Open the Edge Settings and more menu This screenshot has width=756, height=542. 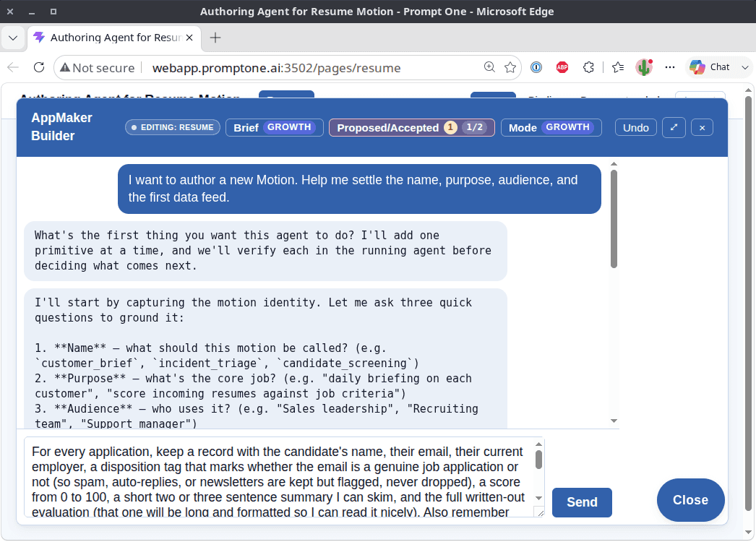670,67
